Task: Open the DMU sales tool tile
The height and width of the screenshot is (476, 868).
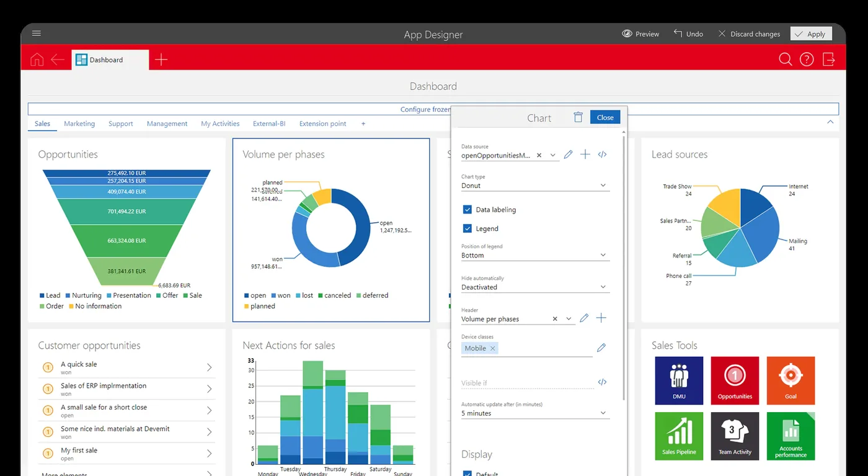Action: point(679,380)
